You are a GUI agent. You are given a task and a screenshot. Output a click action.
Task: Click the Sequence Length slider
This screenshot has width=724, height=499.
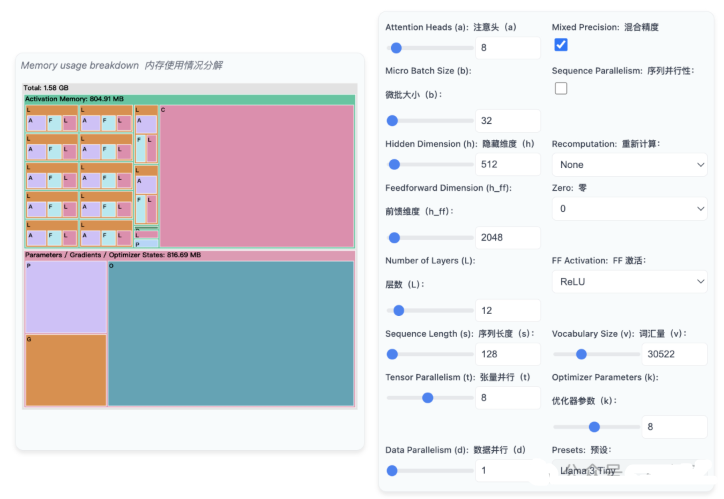tap(430, 354)
